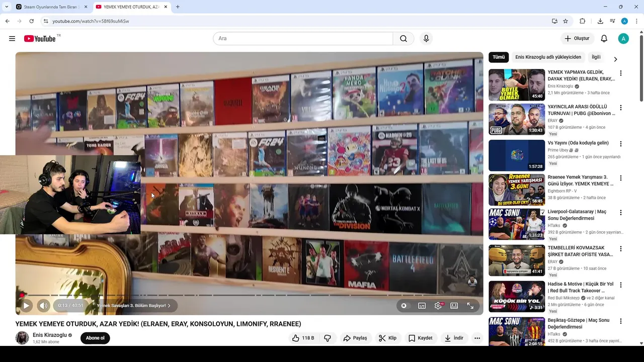Open the YEMEK YAPMAYA GELDİK 45:40 thumbnail
The image size is (644, 362).
(x=517, y=85)
